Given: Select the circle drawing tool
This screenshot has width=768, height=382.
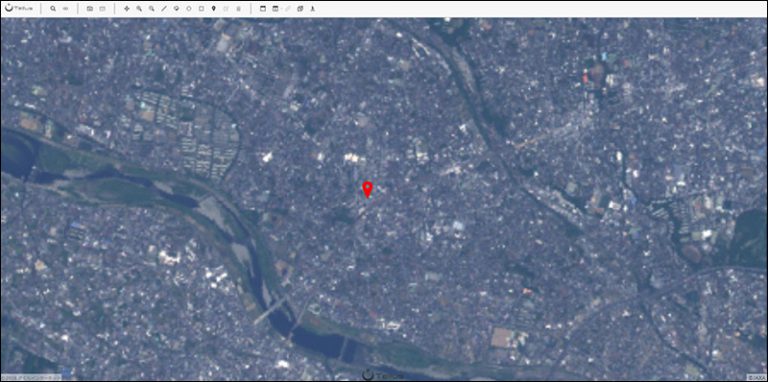Looking at the screenshot, I should tap(189, 9).
